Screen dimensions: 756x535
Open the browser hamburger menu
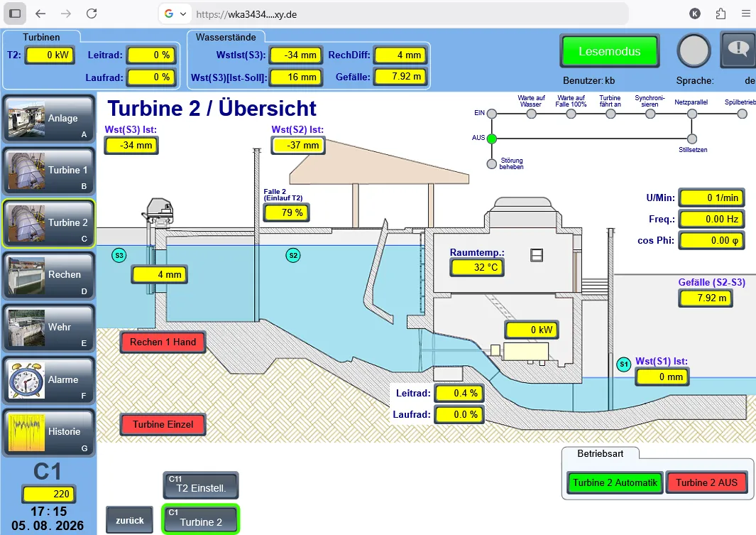point(746,13)
